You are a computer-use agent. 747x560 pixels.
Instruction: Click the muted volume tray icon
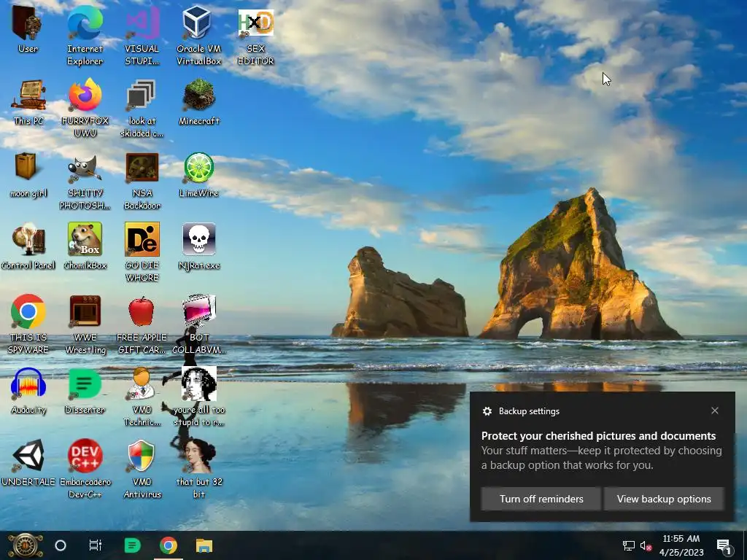pos(646,545)
